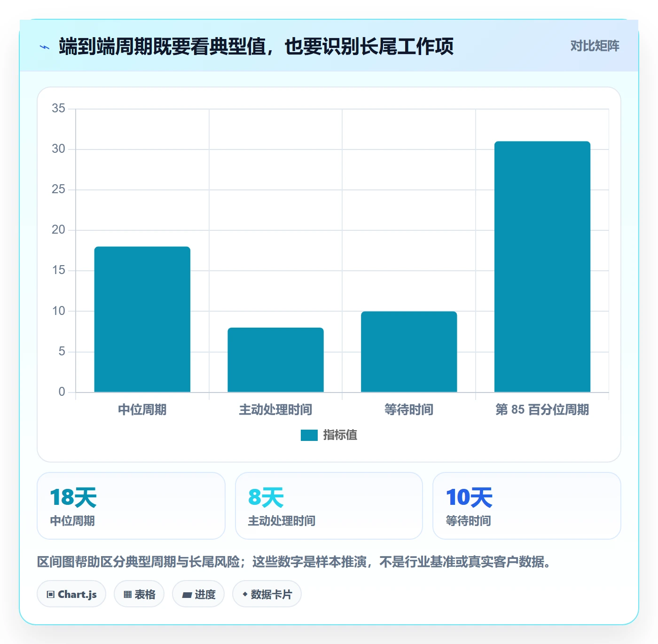Image resolution: width=658 pixels, height=644 pixels.
Task: Click the chart title 端到端周期既要看典型值
Action: [256, 47]
